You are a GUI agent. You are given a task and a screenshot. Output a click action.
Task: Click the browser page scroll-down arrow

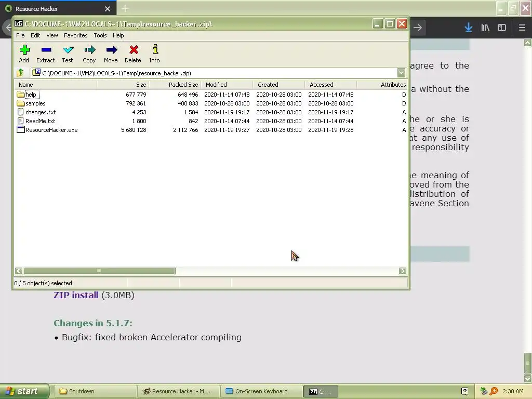pos(528,378)
